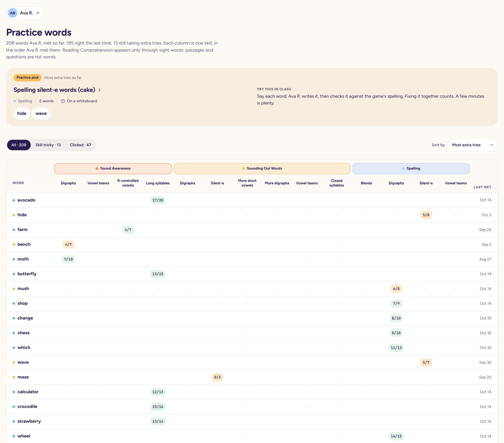
Task: Open the crocodile word row
Action: click(x=252, y=407)
